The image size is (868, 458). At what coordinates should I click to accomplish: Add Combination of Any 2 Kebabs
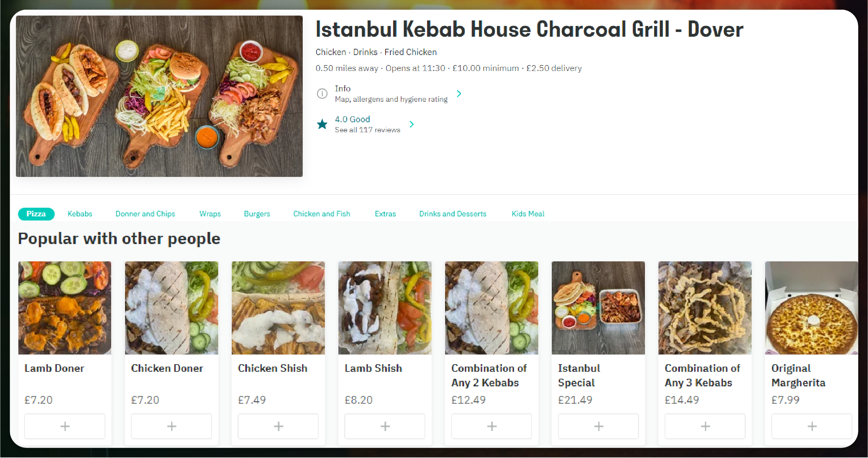tap(491, 426)
